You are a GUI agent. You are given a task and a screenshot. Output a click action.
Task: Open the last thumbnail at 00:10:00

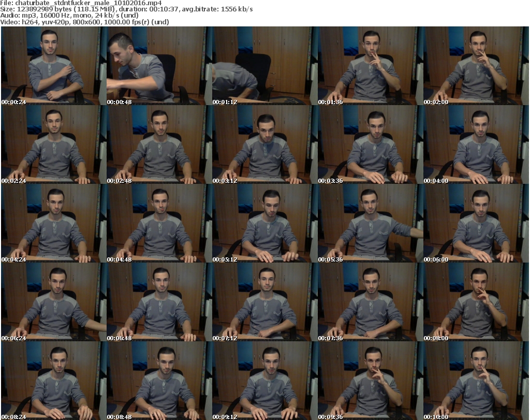pyautogui.click(x=476, y=381)
